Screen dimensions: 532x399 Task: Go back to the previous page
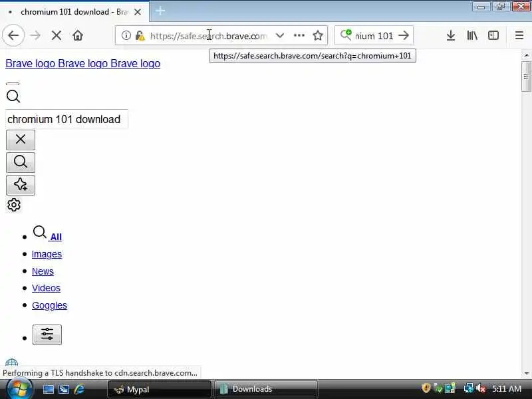coord(13,35)
